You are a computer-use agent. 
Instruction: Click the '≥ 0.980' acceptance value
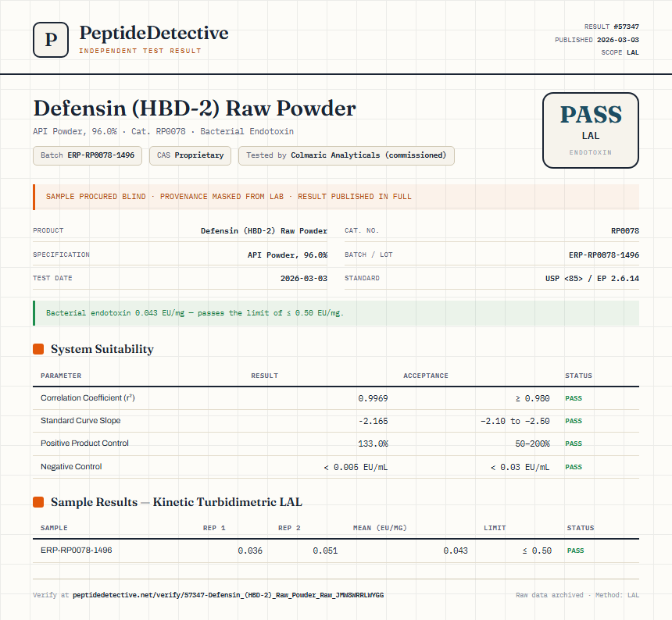[532, 399]
